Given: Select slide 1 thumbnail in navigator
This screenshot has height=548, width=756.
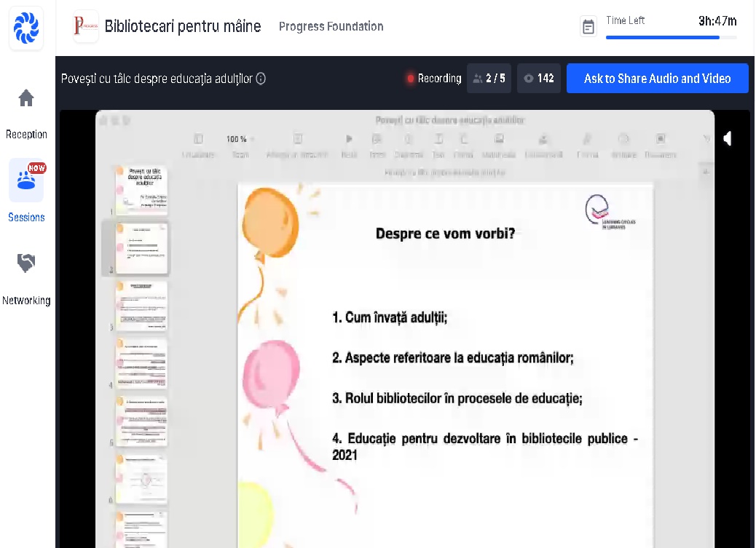Looking at the screenshot, I should [x=141, y=189].
